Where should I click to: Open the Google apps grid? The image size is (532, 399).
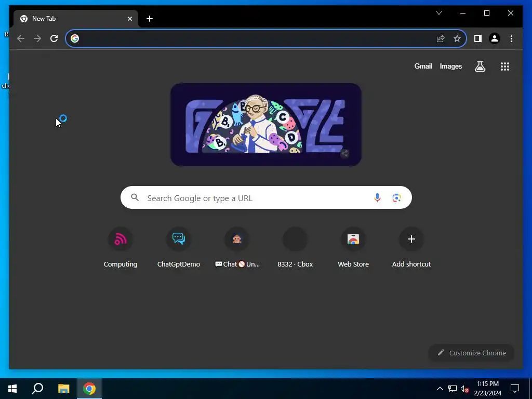pos(505,66)
